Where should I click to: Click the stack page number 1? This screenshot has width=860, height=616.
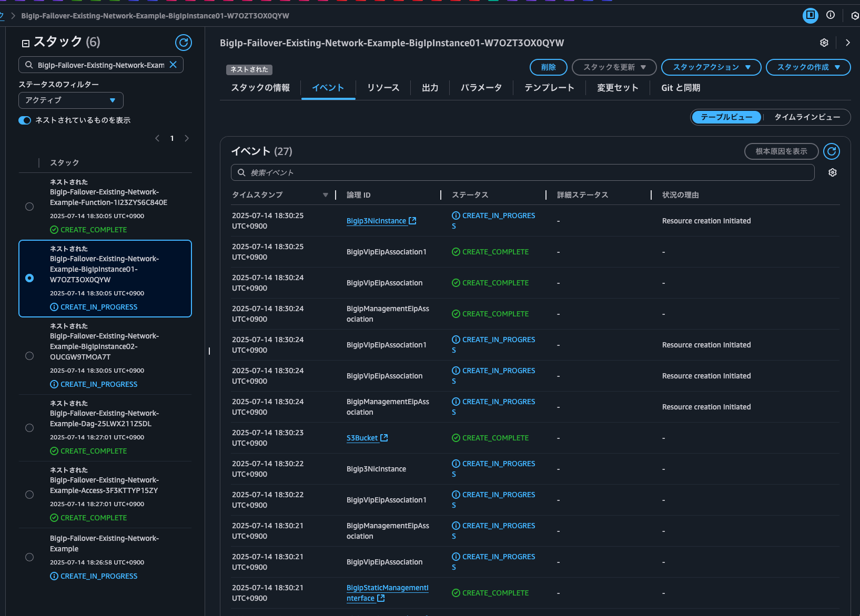(x=172, y=138)
